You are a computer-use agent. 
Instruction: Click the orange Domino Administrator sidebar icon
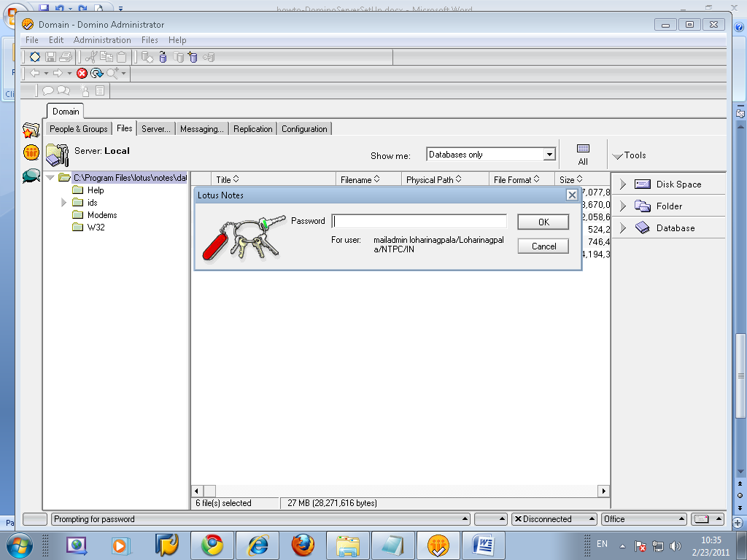[31, 152]
